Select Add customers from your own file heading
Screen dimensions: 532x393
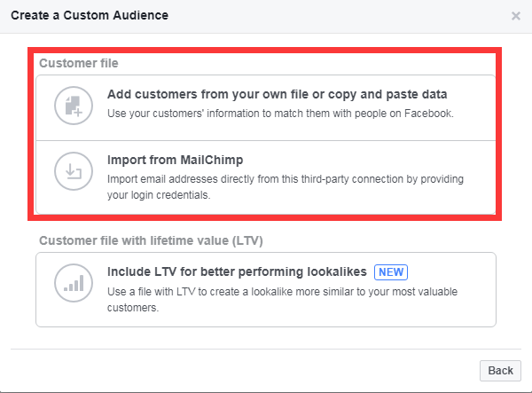click(277, 94)
